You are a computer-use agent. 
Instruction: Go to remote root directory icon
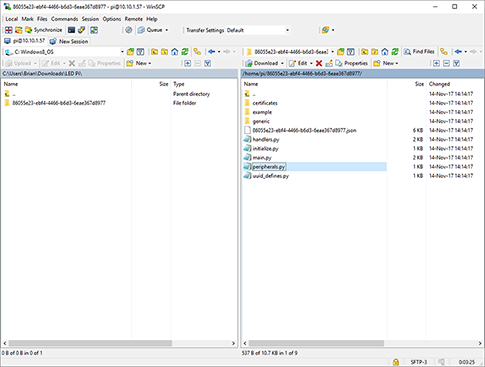(375, 52)
